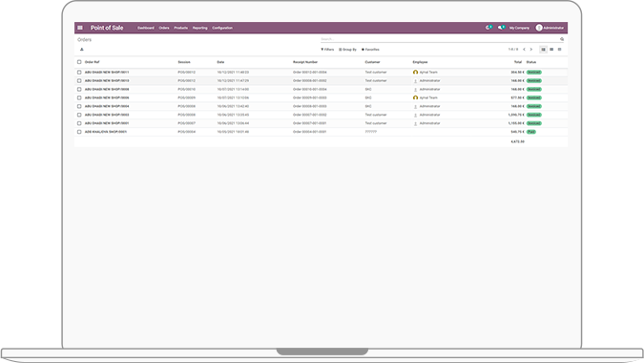The image size is (644, 363).
Task: Switch to the active list view icon
Action: (x=543, y=50)
